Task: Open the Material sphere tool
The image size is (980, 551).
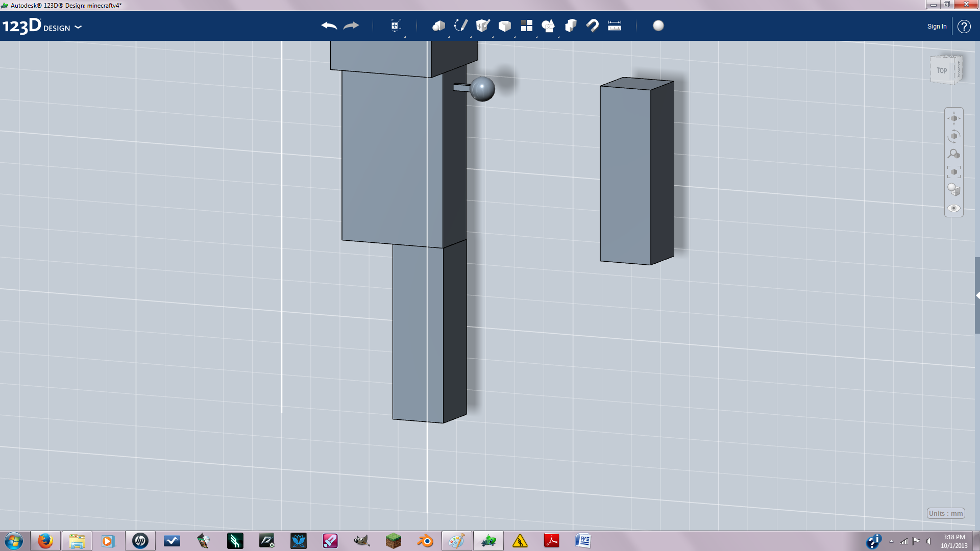Action: coord(658,26)
